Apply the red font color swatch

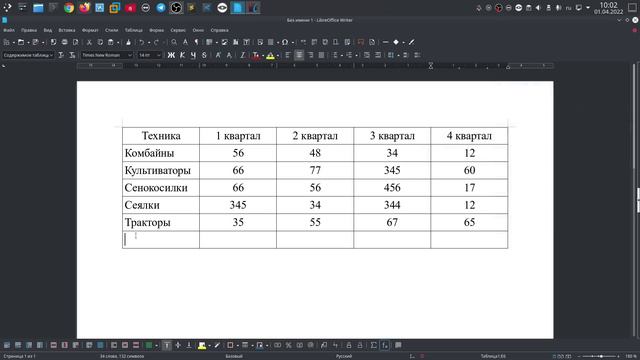tap(256, 55)
